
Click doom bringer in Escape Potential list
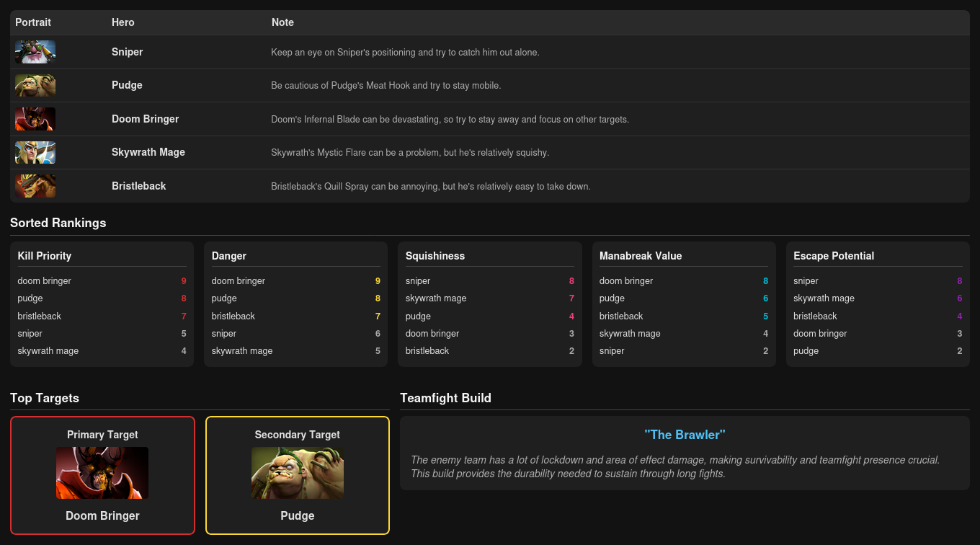[820, 334]
